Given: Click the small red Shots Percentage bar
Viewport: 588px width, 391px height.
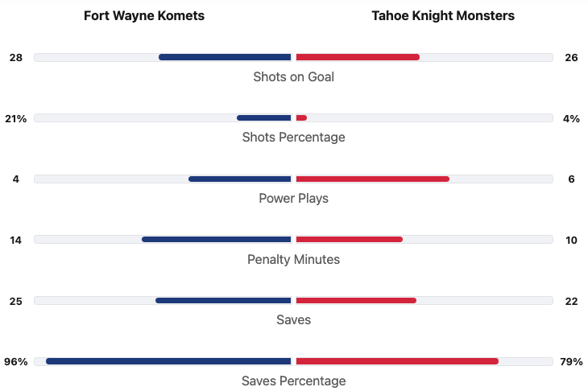Looking at the screenshot, I should pyautogui.click(x=301, y=118).
